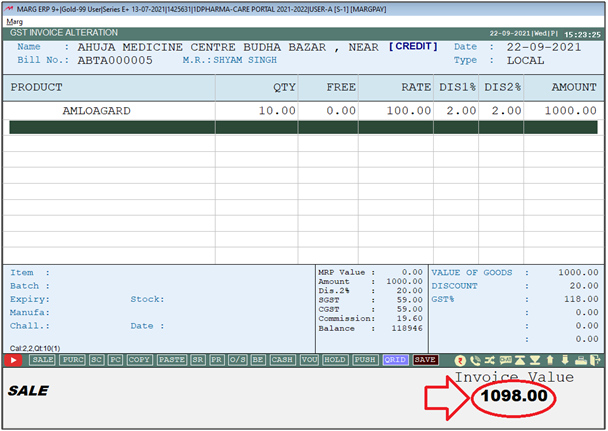The height and width of the screenshot is (431, 608).
Task: Click the SMS message icon
Action: [505, 360]
